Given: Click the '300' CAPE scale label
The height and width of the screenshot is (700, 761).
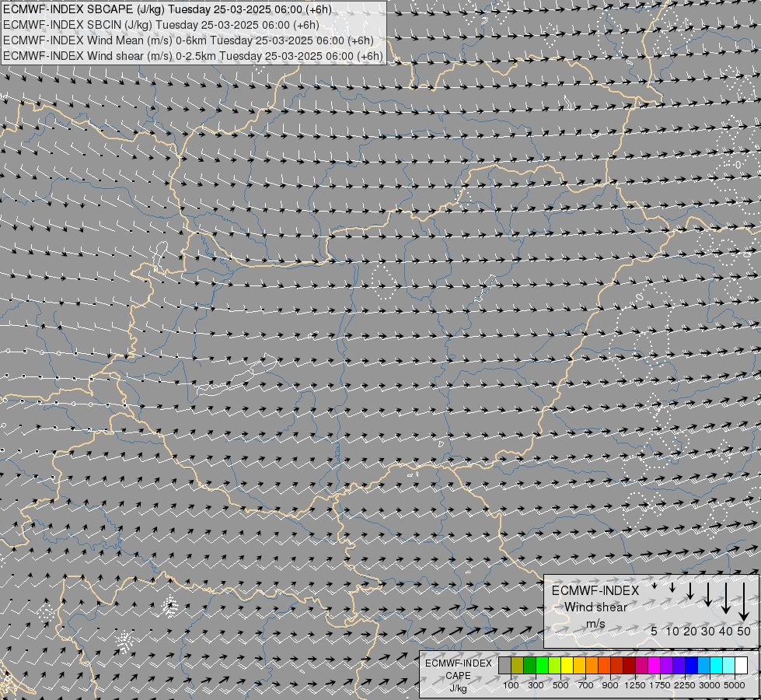Looking at the screenshot, I should [x=536, y=685].
